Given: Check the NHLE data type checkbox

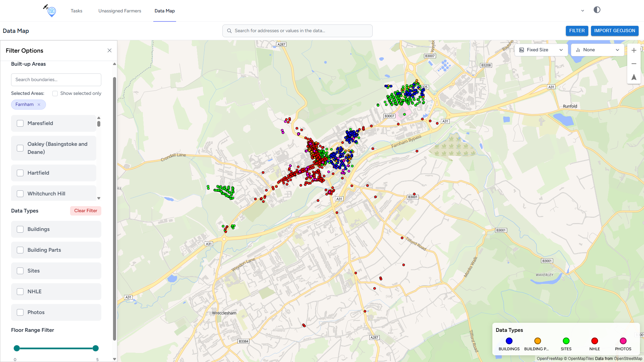Looking at the screenshot, I should [20, 292].
